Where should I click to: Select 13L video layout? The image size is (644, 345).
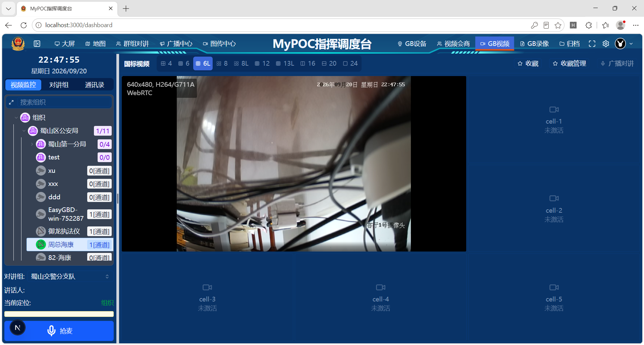(285, 63)
